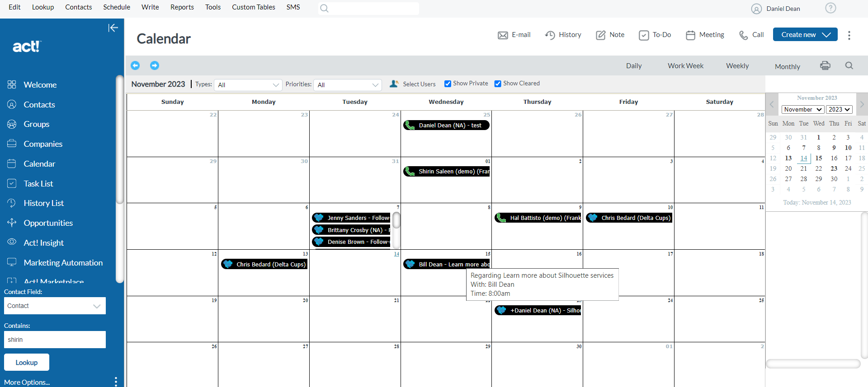
Task: Click the horizontal scrollbar under the mini calendar
Action: coord(812,364)
